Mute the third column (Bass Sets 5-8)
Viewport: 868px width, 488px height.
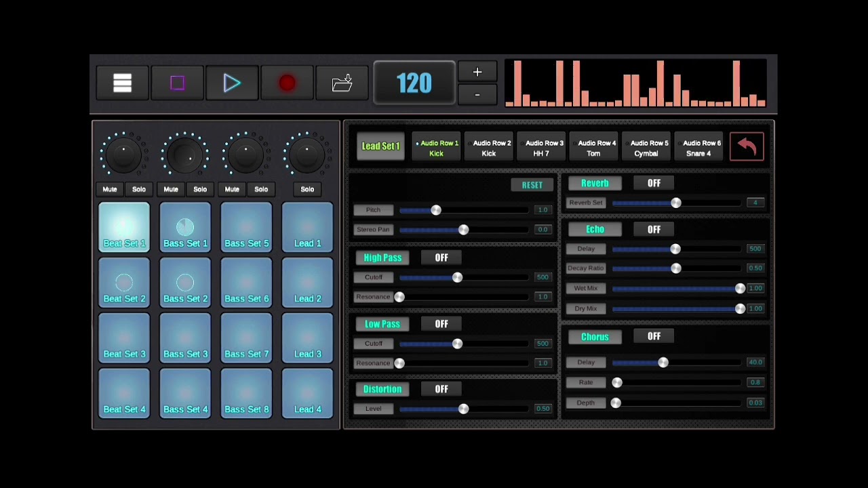pyautogui.click(x=232, y=189)
